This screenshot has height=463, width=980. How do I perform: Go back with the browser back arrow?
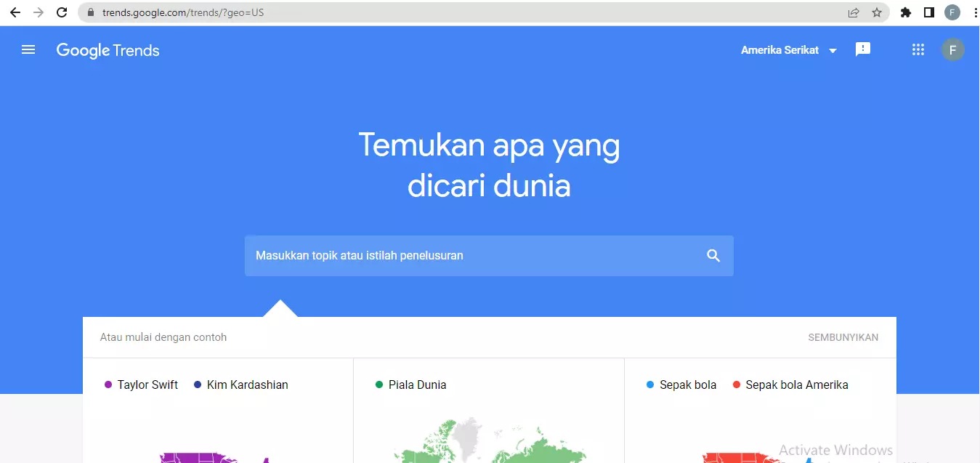point(15,12)
